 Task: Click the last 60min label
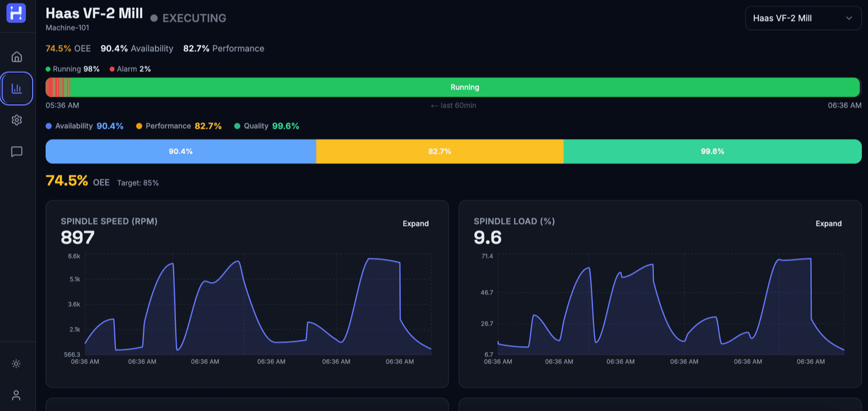click(454, 105)
